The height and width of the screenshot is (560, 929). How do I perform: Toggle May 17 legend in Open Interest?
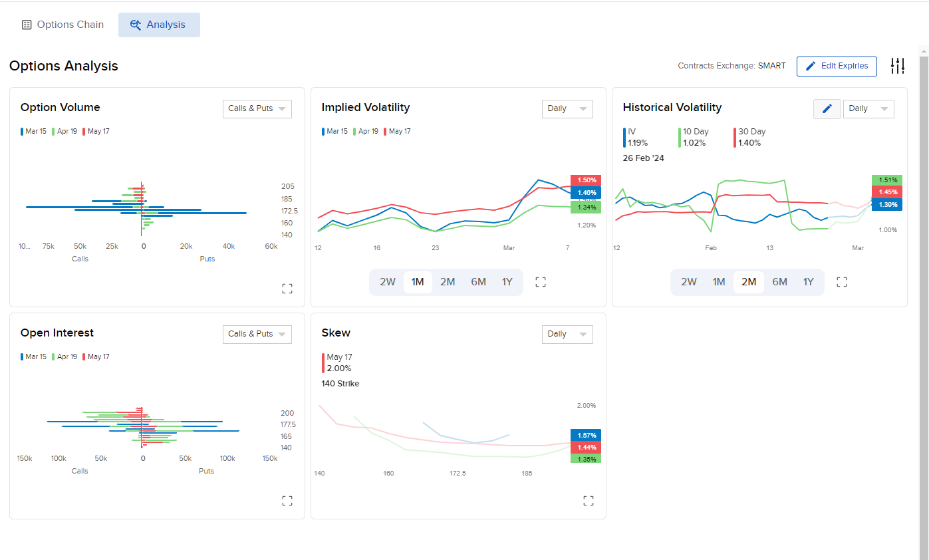click(x=96, y=357)
